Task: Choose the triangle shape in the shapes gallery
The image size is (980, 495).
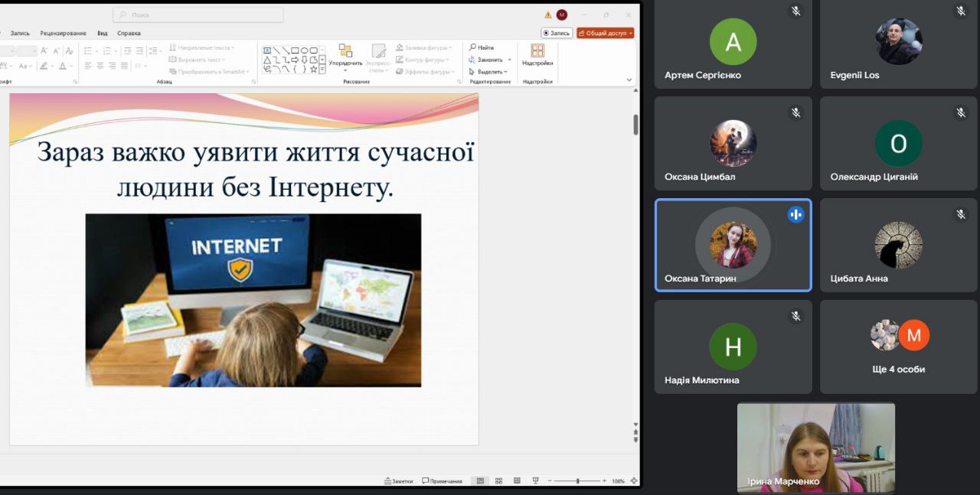Action: click(x=267, y=60)
